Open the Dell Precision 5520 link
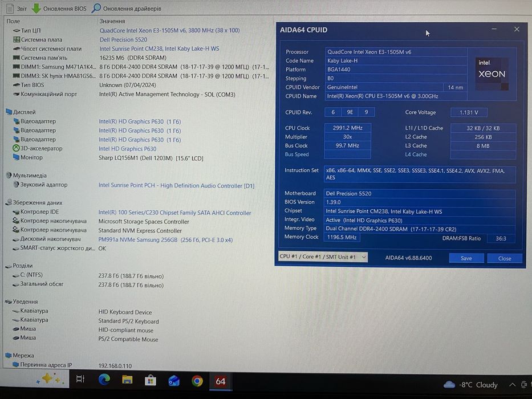This screenshot has width=532, height=399. pyautogui.click(x=123, y=39)
